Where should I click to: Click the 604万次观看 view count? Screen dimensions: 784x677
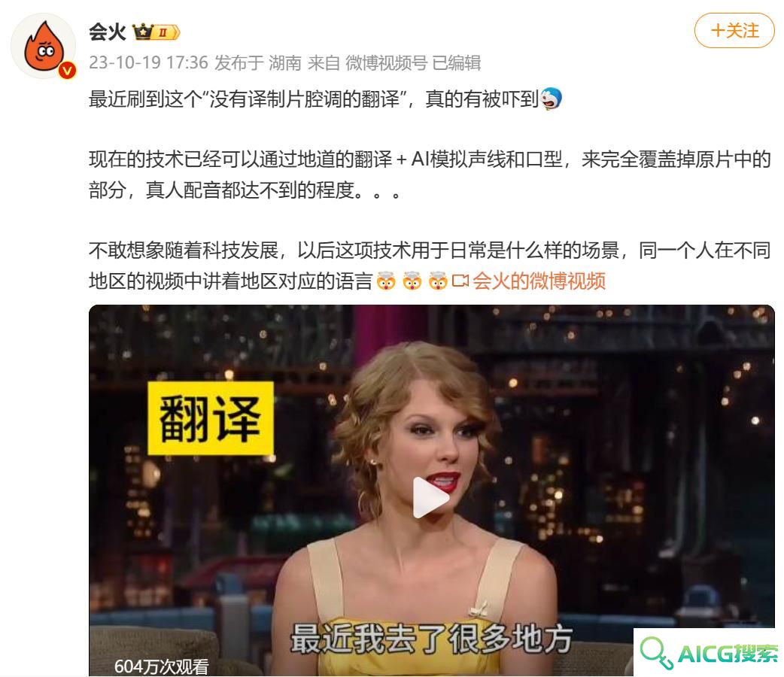[x=161, y=666]
